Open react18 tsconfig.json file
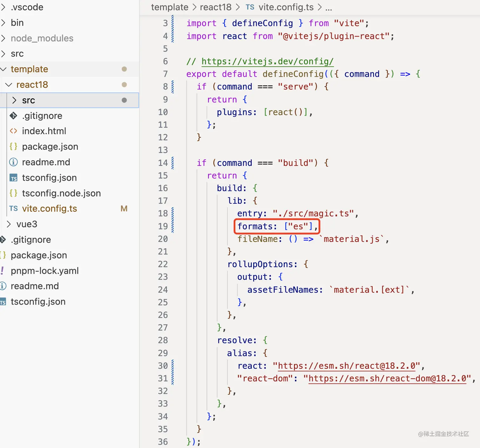This screenshot has width=480, height=448. click(49, 178)
